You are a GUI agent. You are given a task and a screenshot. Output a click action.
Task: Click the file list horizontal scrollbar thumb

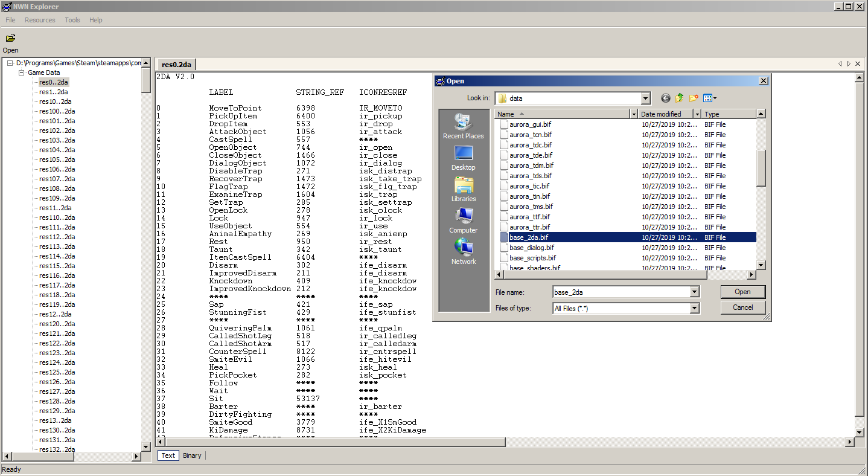[604, 275]
